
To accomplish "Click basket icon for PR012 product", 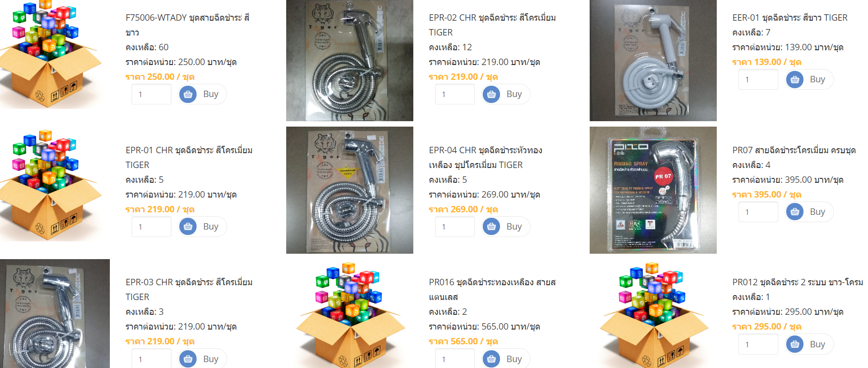I will tap(795, 344).
